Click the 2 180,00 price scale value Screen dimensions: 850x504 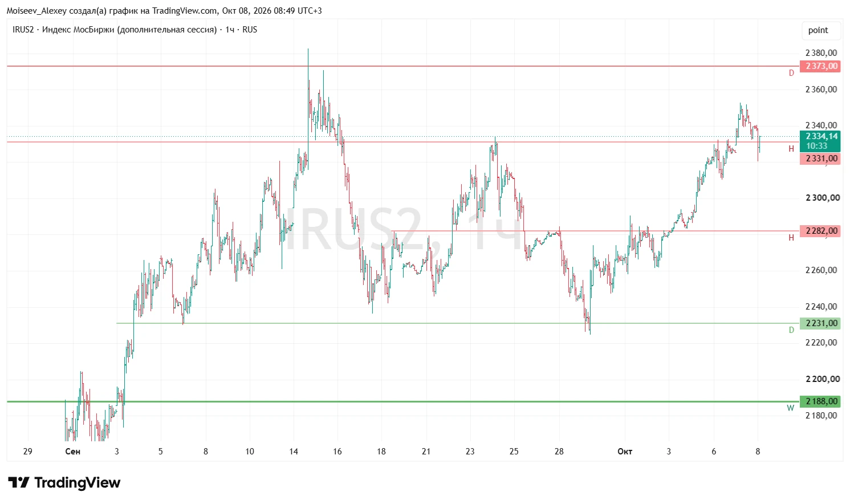point(821,416)
